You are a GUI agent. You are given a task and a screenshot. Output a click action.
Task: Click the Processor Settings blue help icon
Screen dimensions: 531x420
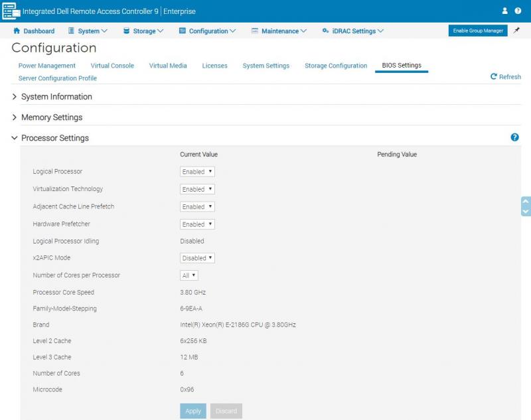click(x=514, y=137)
